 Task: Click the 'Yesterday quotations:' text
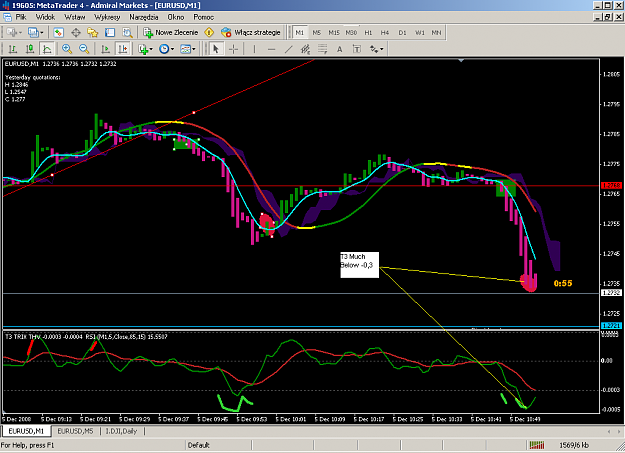[33, 77]
